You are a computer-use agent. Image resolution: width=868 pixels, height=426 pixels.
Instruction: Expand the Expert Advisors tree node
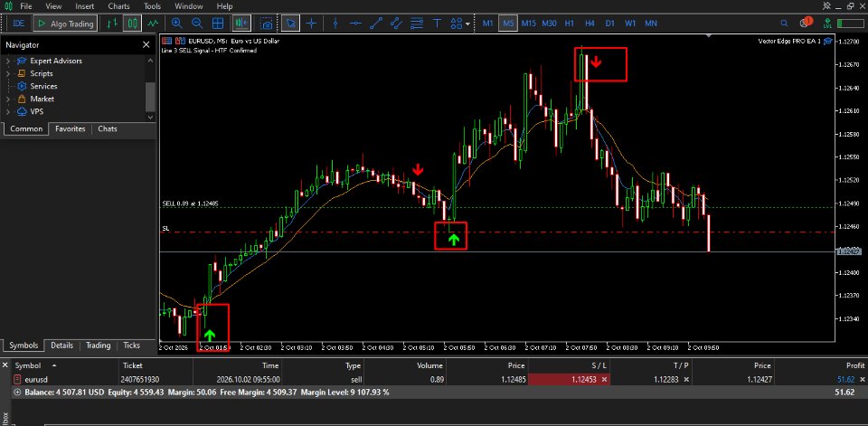pos(8,61)
